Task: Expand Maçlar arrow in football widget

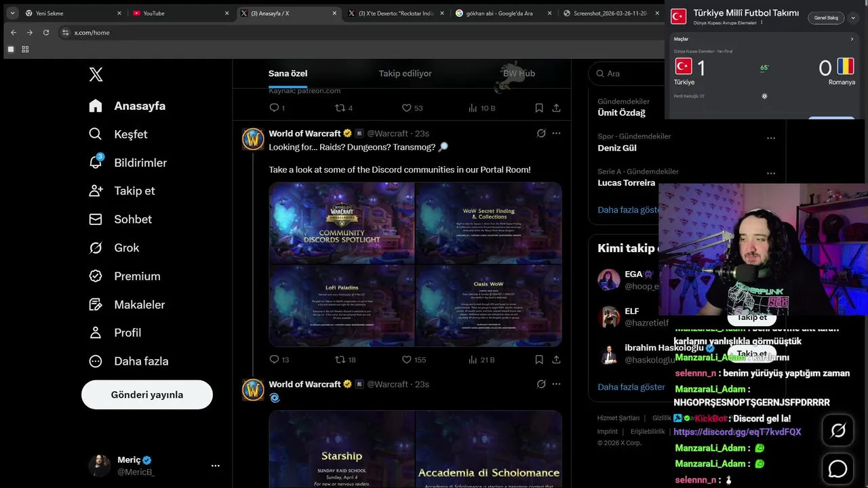Action: [852, 39]
